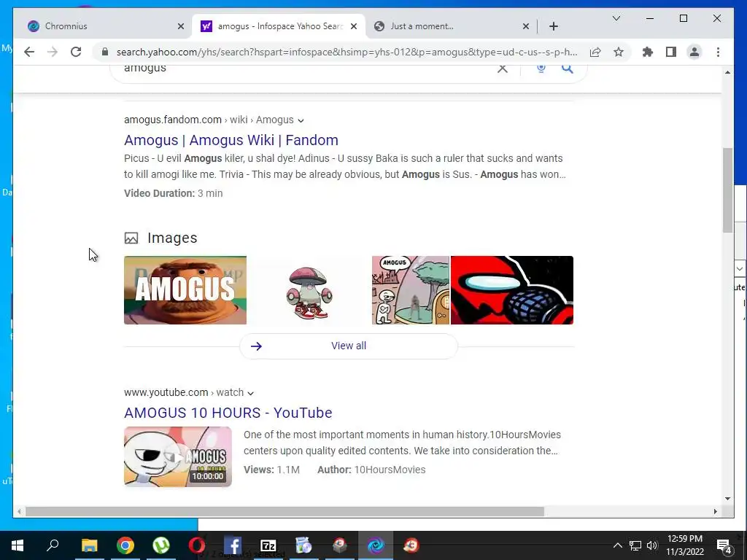Open the red crewmate with microphone image
Image resolution: width=747 pixels, height=560 pixels.
click(512, 290)
